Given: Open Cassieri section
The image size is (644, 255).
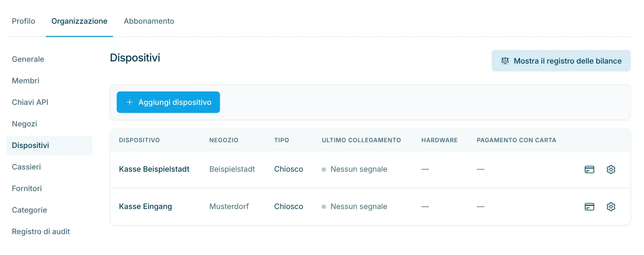Looking at the screenshot, I should 26,167.
